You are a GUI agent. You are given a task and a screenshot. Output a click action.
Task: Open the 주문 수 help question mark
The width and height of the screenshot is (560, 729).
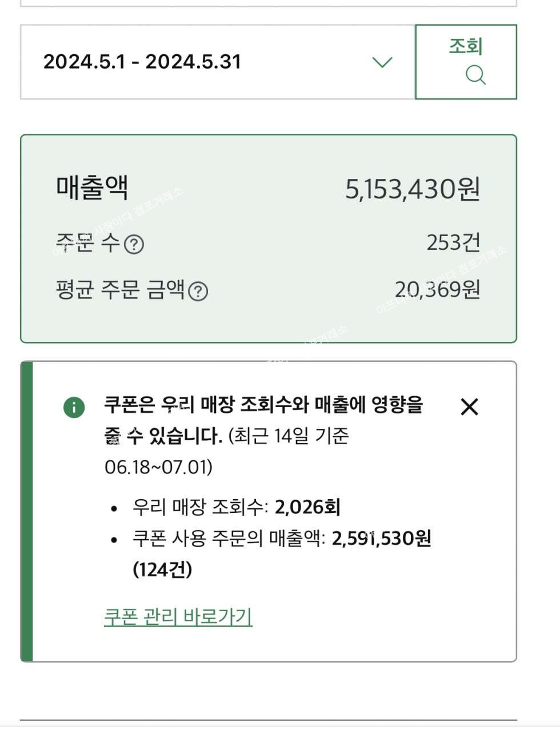[x=134, y=245]
